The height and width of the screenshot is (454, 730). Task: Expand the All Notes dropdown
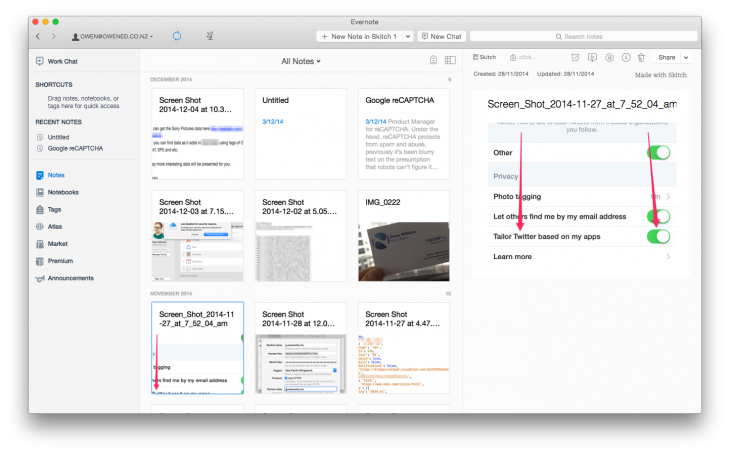click(x=301, y=61)
